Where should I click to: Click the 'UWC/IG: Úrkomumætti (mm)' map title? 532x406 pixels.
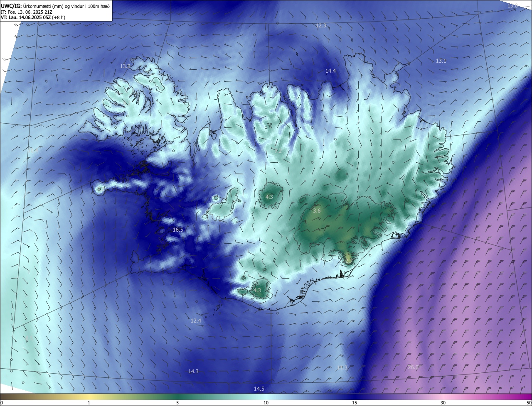pyautogui.click(x=55, y=5)
